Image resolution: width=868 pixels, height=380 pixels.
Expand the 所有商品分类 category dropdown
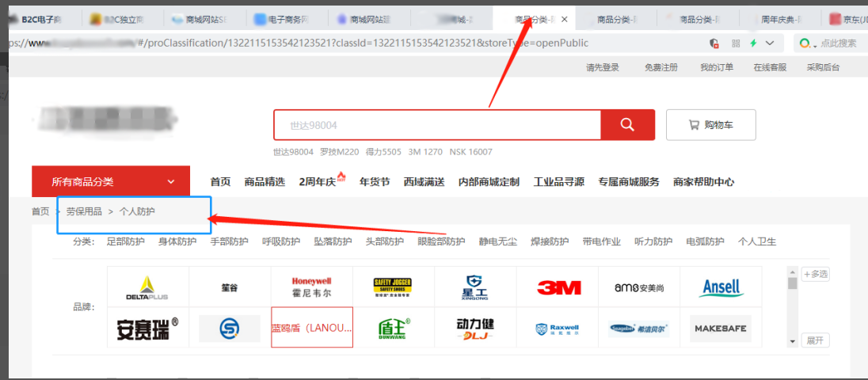tap(111, 181)
